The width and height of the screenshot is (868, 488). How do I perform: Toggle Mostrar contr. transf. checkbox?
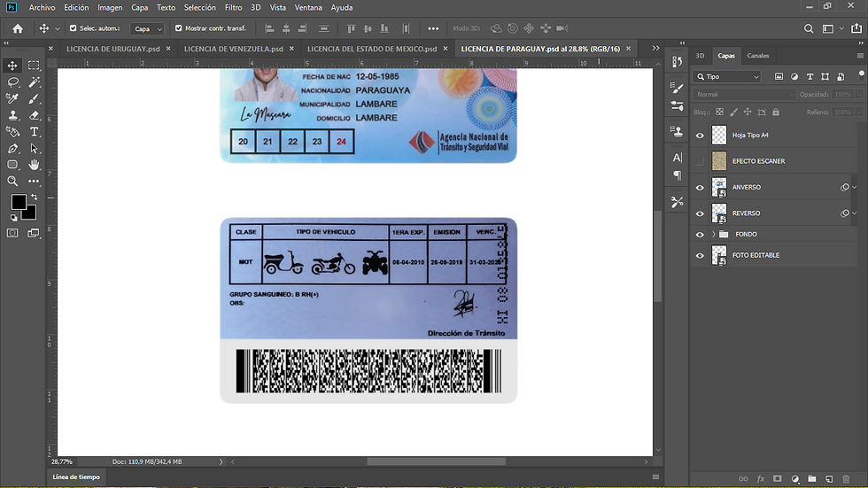coord(178,28)
